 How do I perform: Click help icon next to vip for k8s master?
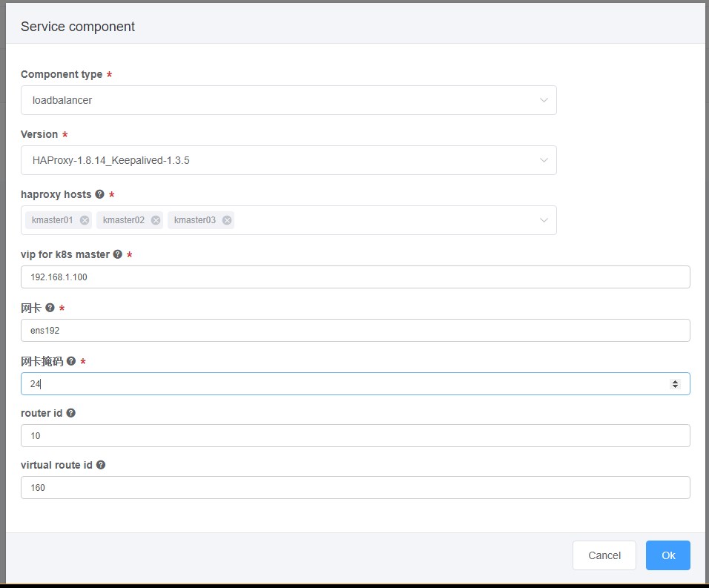118,254
